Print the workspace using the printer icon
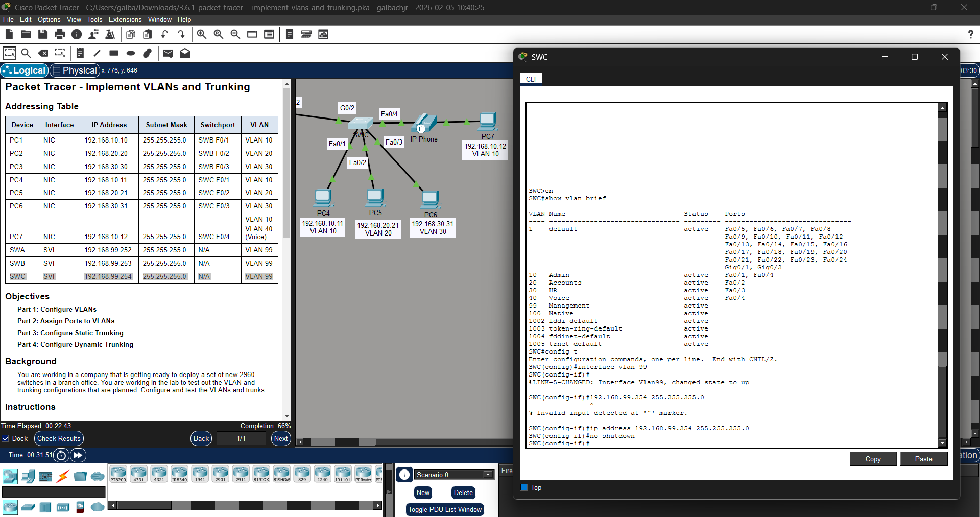Screen dimensions: 980x517 (60, 34)
